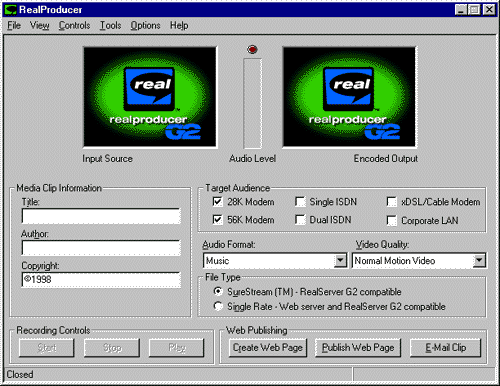Expand the Video Quality dropdown arrow
500x386 pixels.
pyautogui.click(x=479, y=260)
